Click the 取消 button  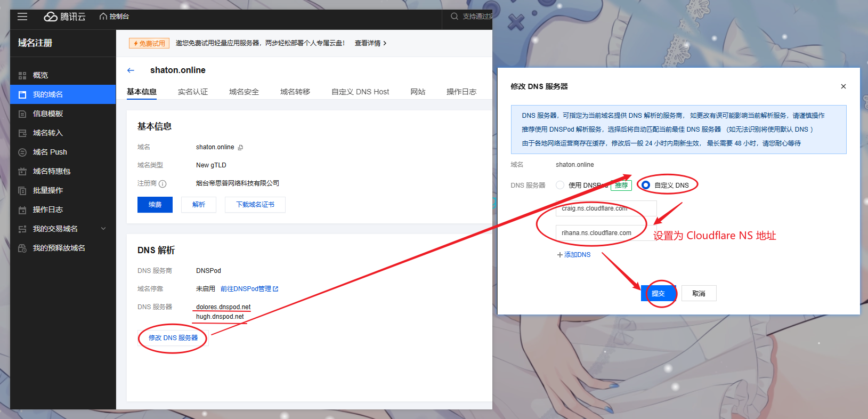click(699, 293)
